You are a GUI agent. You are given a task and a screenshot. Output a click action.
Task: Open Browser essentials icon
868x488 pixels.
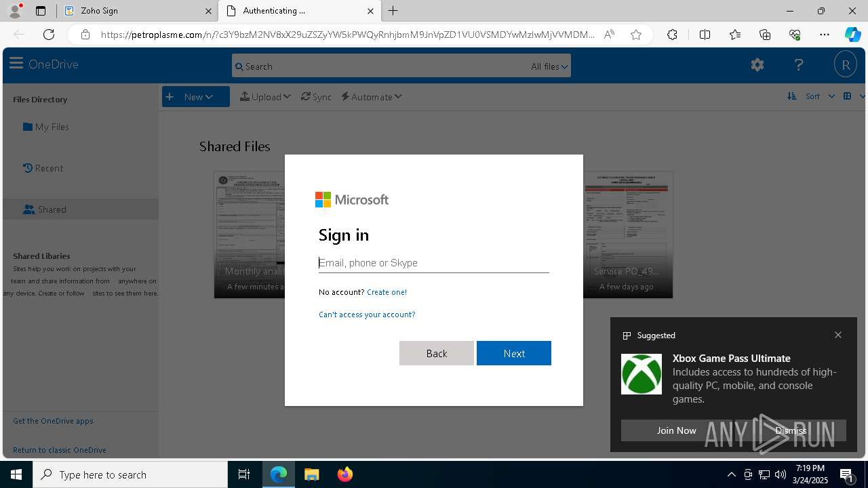click(795, 35)
